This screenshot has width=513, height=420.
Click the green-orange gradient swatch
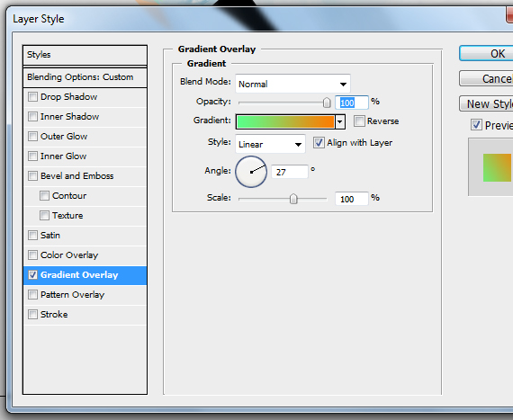(x=285, y=122)
